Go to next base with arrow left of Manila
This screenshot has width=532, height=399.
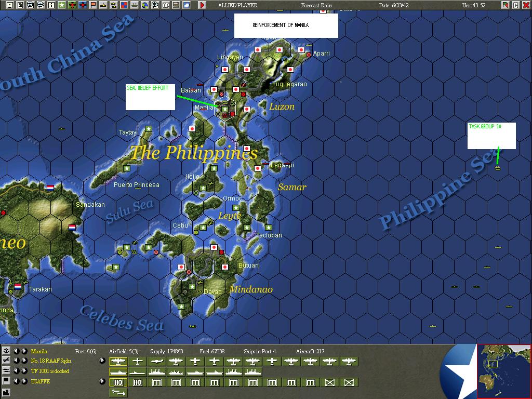pos(24,351)
